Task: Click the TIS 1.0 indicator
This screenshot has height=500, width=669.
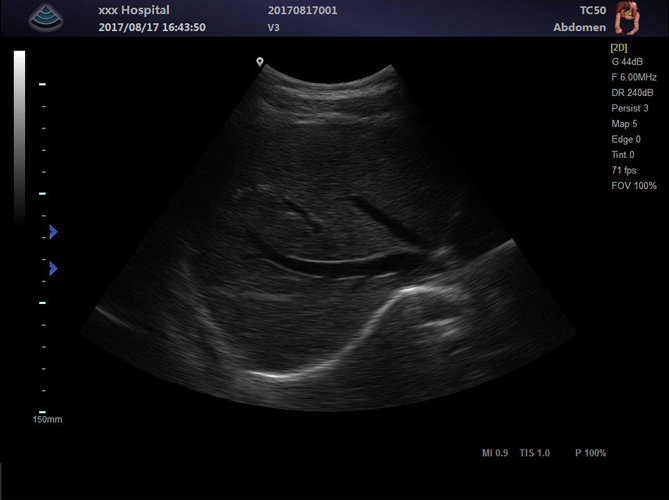Action: click(535, 453)
